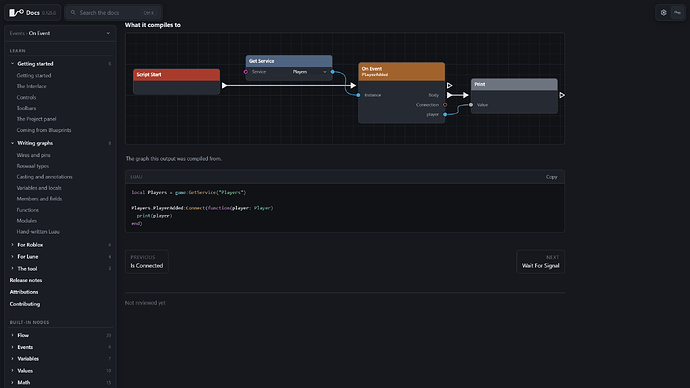Go to next page Wait For Signal

pyautogui.click(x=540, y=262)
